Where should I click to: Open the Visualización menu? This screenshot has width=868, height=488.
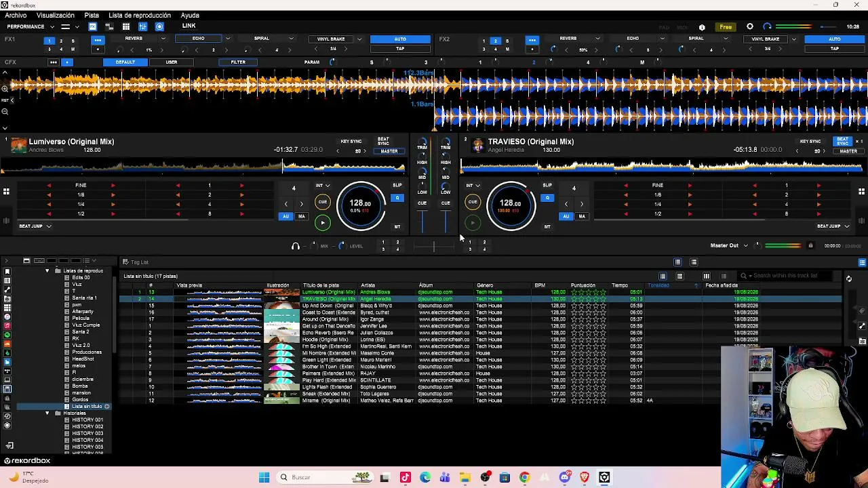click(56, 15)
